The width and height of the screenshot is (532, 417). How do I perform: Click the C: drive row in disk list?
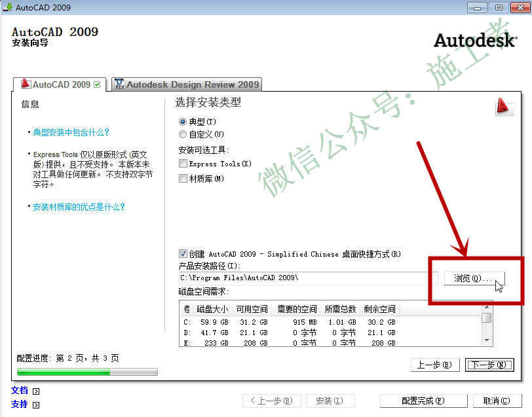point(289,322)
